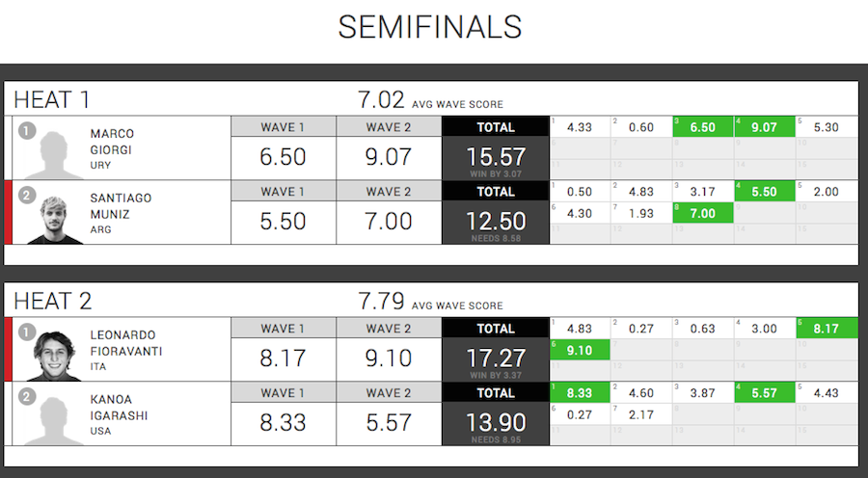Select the Heat 2 heading
Screen dimensions: 868x478
pyautogui.click(x=53, y=302)
